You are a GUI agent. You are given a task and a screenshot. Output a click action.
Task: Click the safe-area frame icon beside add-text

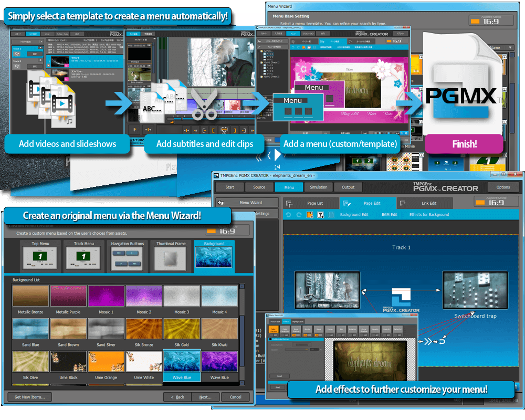[331, 215]
